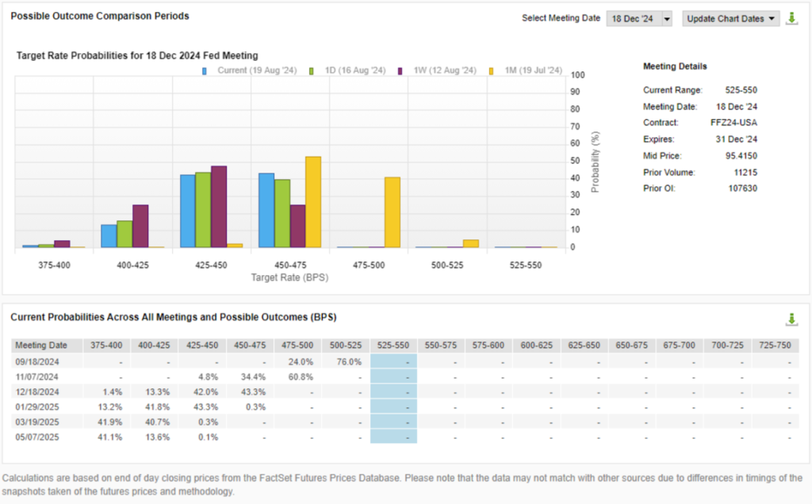Click the 11/07/2024 meeting row
Screen dimensions: 812x504
(405, 376)
